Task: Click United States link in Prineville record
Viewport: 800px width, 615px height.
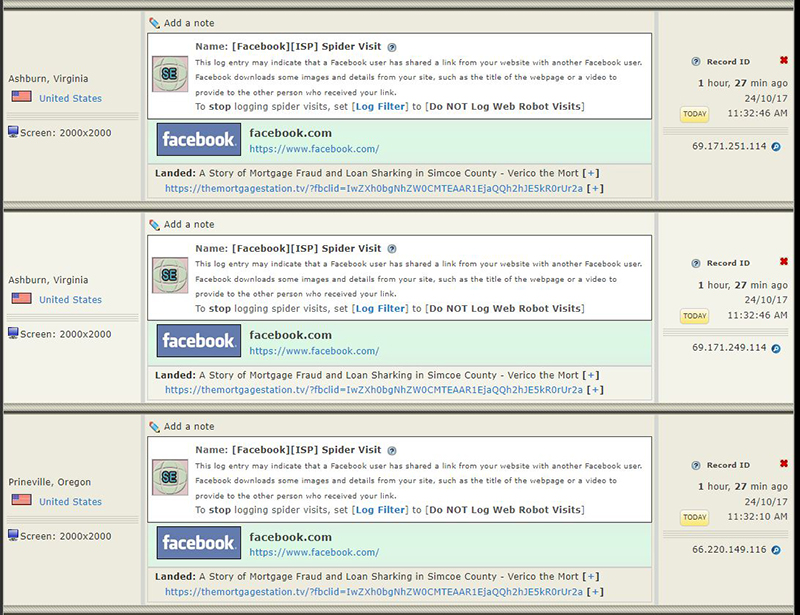Action: click(x=70, y=502)
